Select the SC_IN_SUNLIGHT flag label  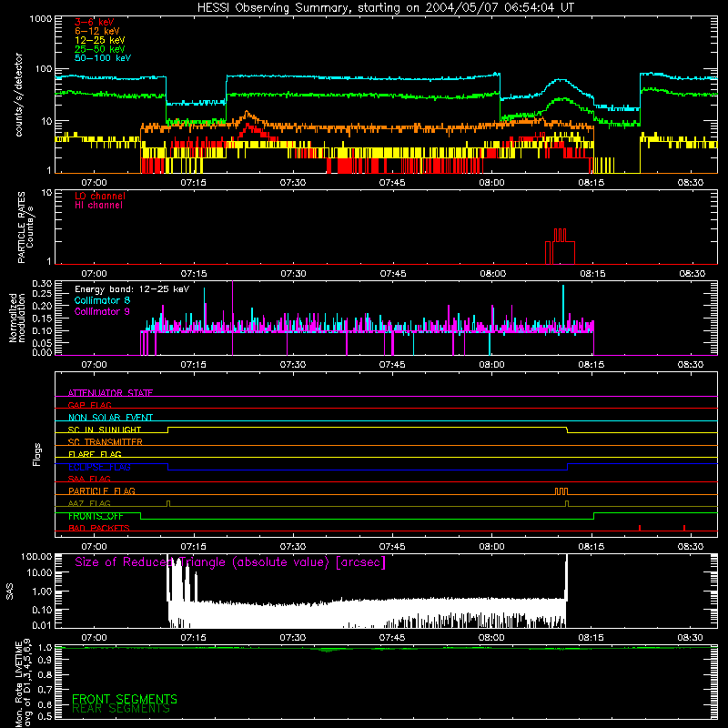[104, 430]
